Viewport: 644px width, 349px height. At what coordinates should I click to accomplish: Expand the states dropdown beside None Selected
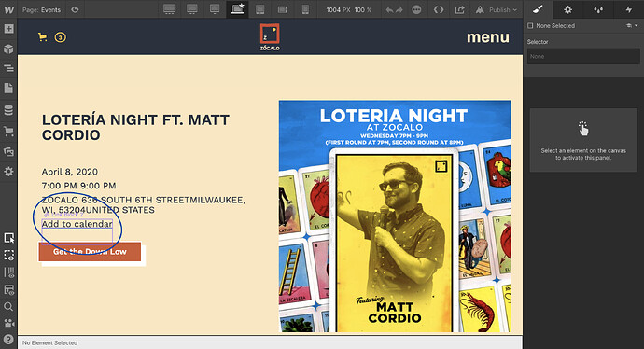632,26
